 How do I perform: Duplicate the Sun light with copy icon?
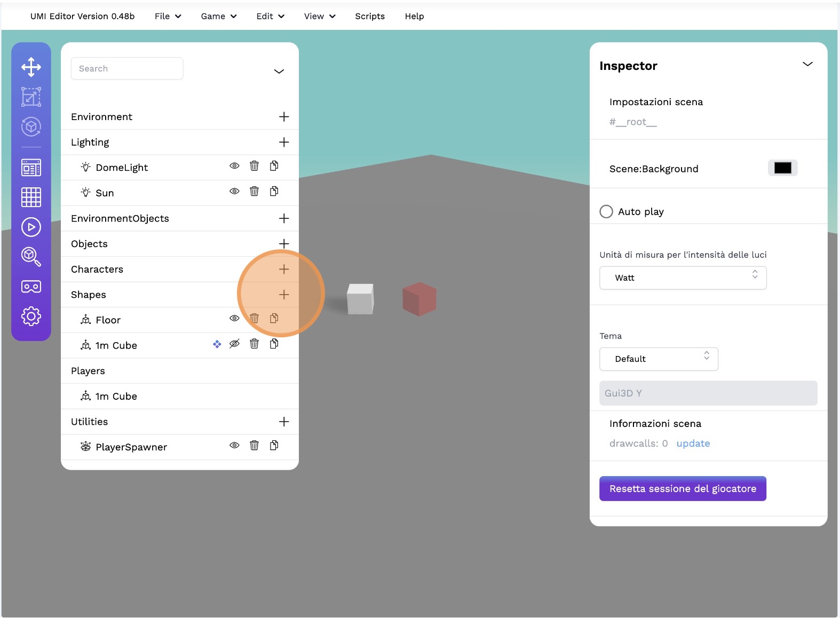coord(274,192)
